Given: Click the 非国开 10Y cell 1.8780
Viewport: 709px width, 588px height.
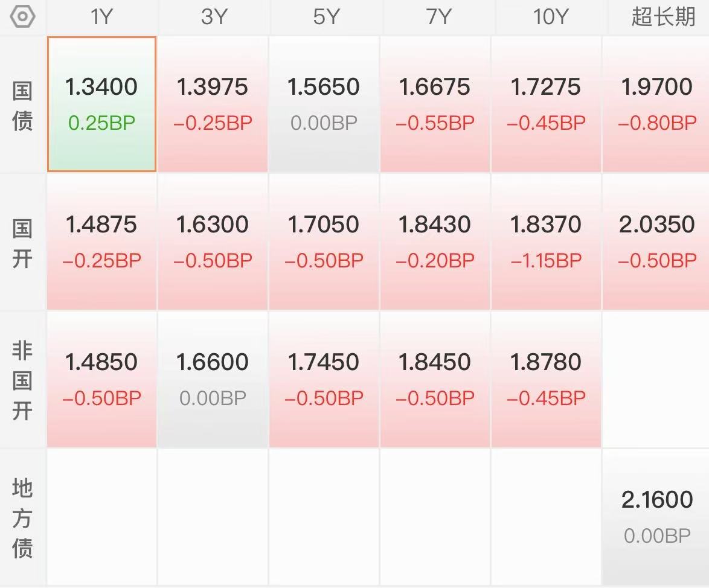Looking at the screenshot, I should coord(546,380).
